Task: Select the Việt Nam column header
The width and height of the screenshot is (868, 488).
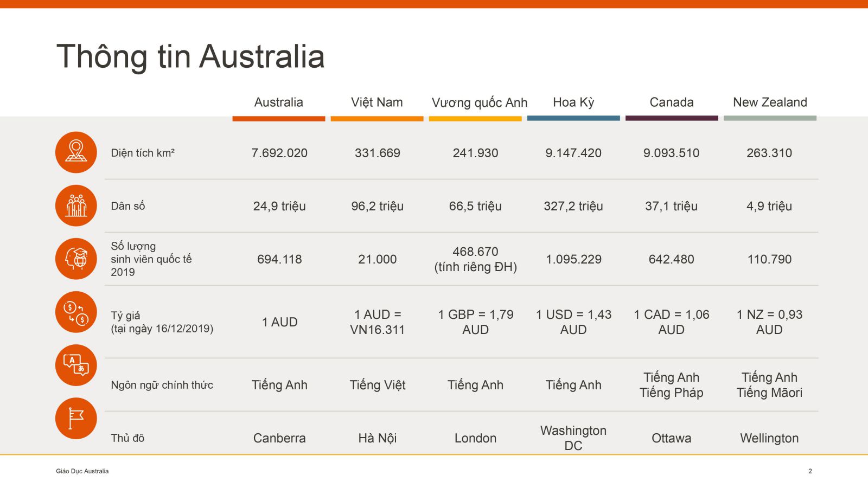Action: tap(376, 102)
